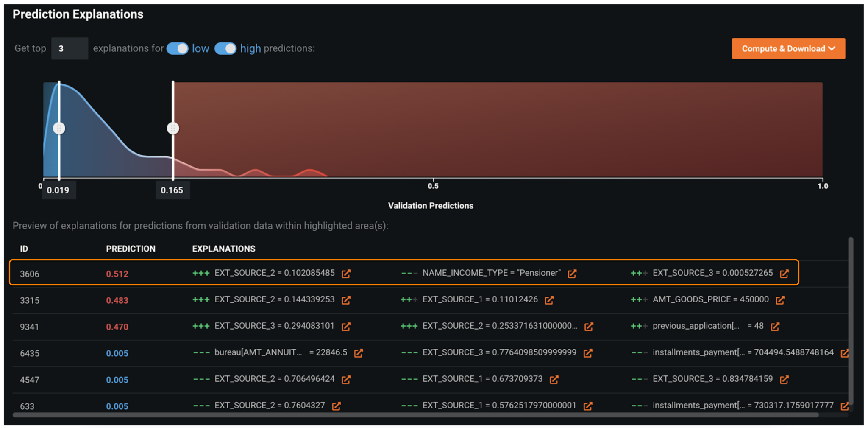Click the high threshold slider handle at 0.165
The width and height of the screenshot is (868, 428).
click(173, 128)
